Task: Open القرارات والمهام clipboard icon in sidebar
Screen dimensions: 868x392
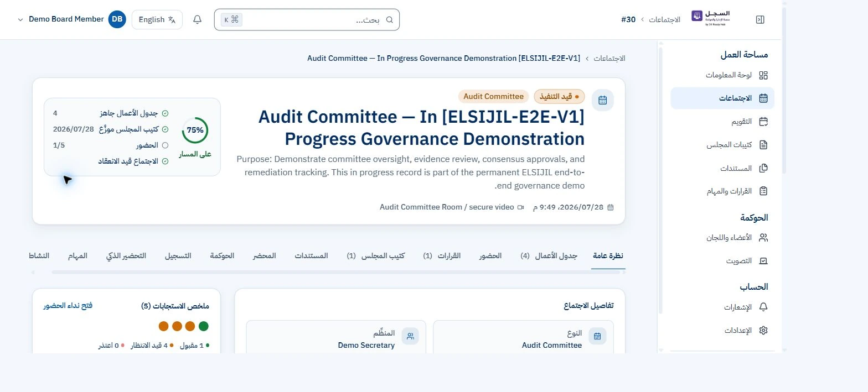Action: click(x=763, y=191)
